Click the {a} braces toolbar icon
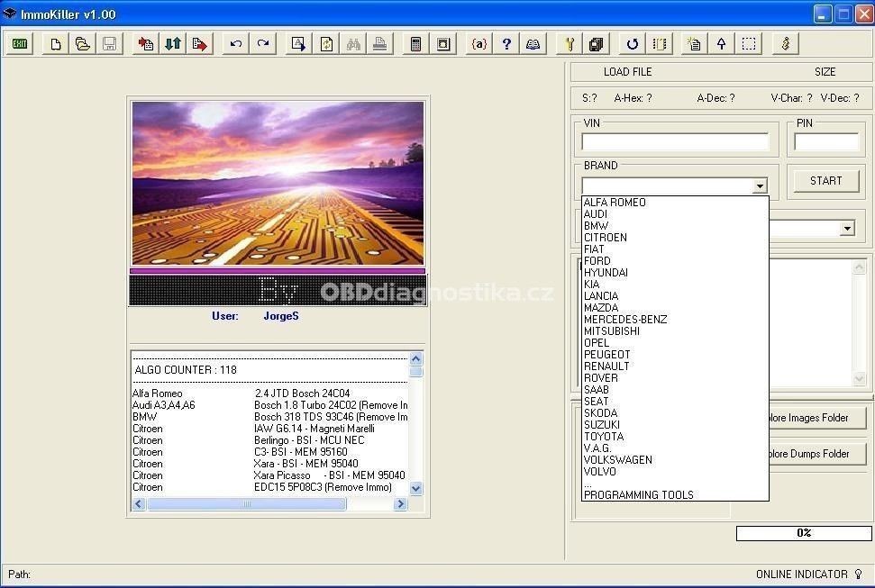This screenshot has height=588, width=875. coord(479,44)
